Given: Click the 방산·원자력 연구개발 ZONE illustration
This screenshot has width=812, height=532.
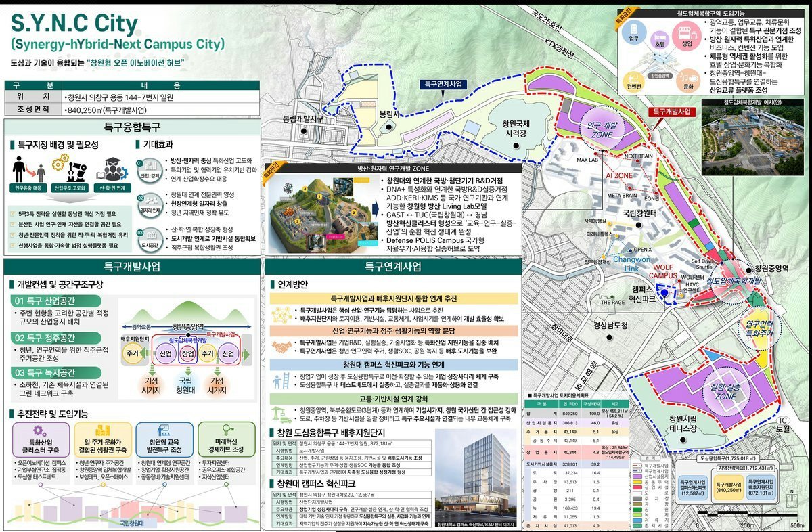Looking at the screenshot, I should (x=321, y=212).
